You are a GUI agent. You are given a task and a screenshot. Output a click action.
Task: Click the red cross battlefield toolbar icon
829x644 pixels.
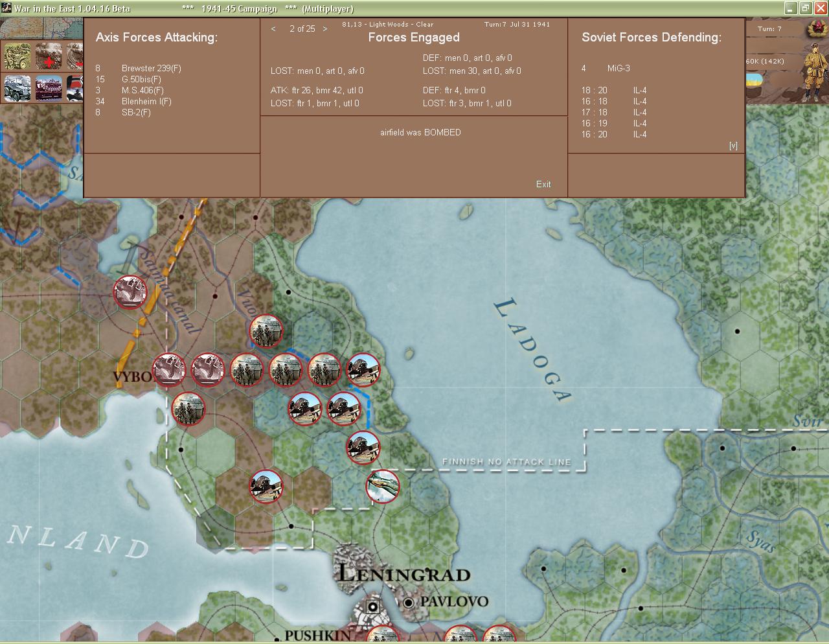(49, 56)
